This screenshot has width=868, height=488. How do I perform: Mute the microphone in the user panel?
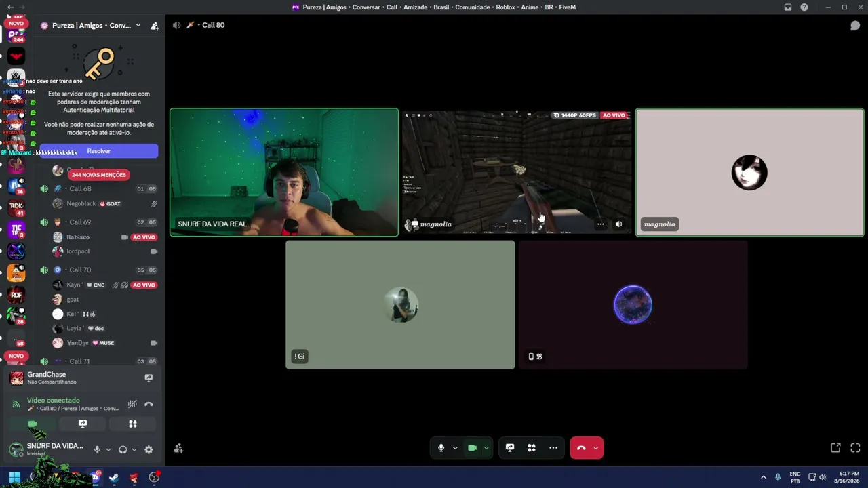coord(97,449)
